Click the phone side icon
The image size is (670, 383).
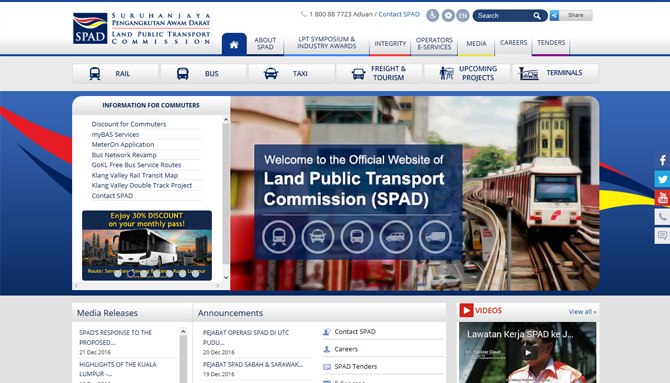pos(662,217)
